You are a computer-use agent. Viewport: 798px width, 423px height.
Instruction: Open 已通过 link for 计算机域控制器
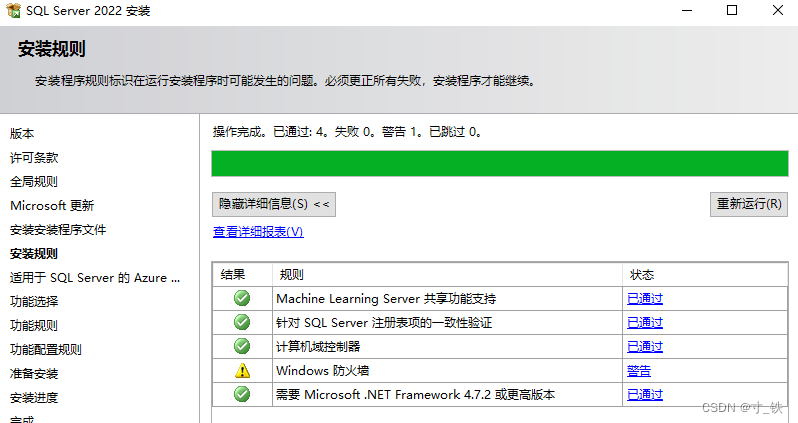(645, 347)
